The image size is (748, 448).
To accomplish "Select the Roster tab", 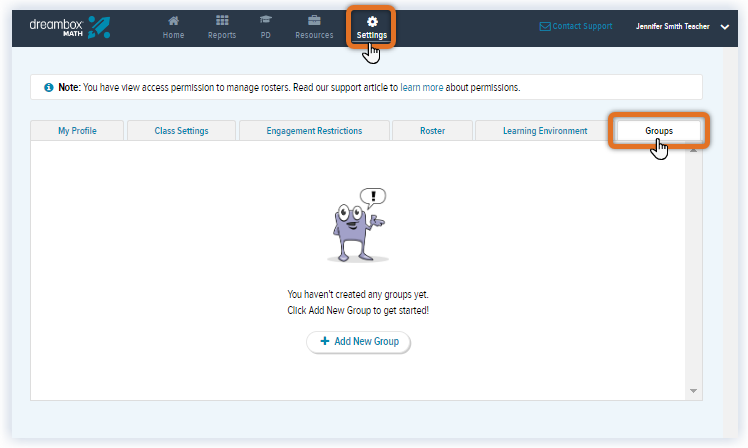I will coord(432,131).
